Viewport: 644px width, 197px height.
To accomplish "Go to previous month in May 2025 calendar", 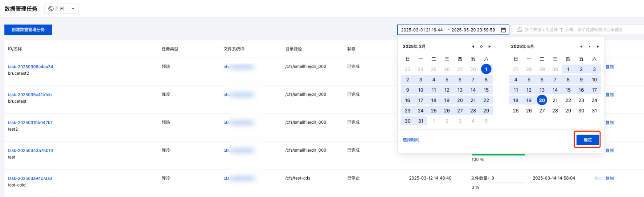I will tap(581, 46).
